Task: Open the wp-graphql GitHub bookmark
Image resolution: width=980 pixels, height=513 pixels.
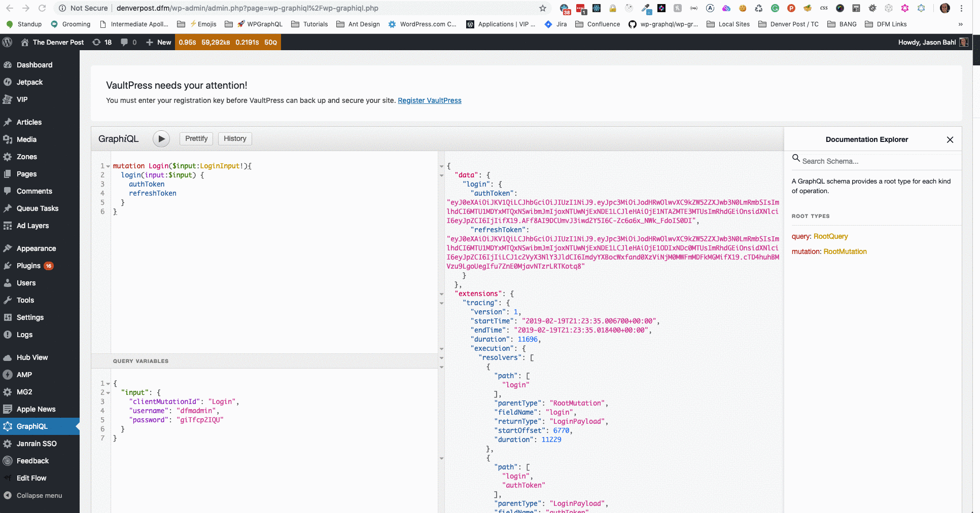Action: (663, 24)
